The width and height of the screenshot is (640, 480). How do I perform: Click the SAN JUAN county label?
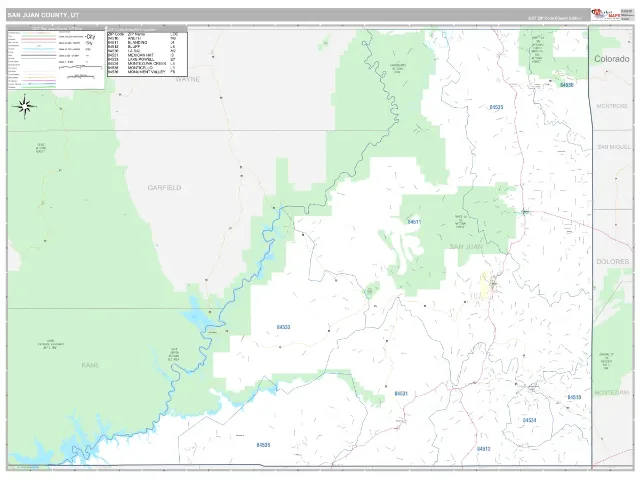[x=466, y=247]
